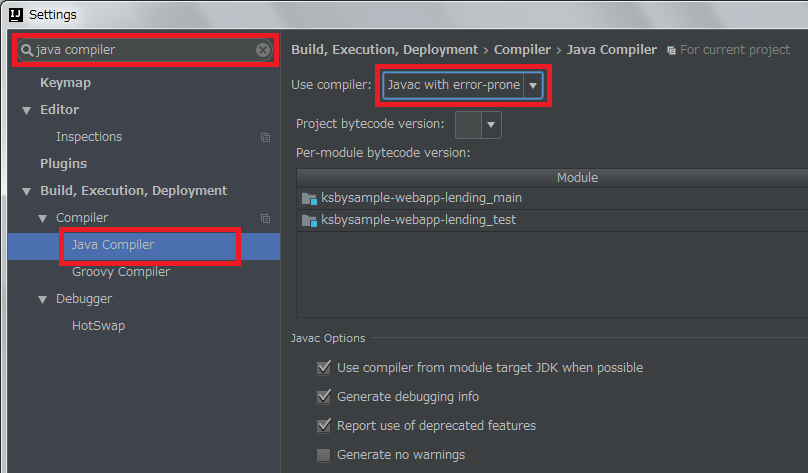Uncheck Generate debugging info
This screenshot has height=473, width=808.
pyautogui.click(x=324, y=396)
